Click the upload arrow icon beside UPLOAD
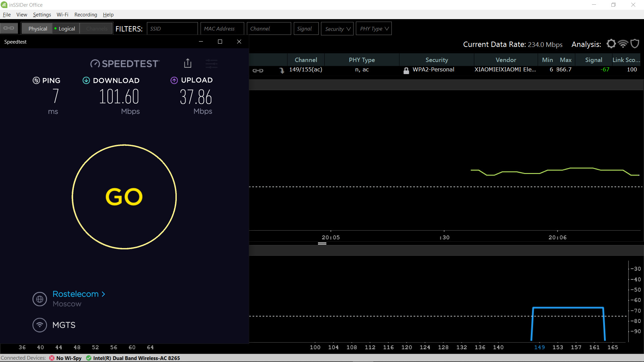 pos(174,80)
